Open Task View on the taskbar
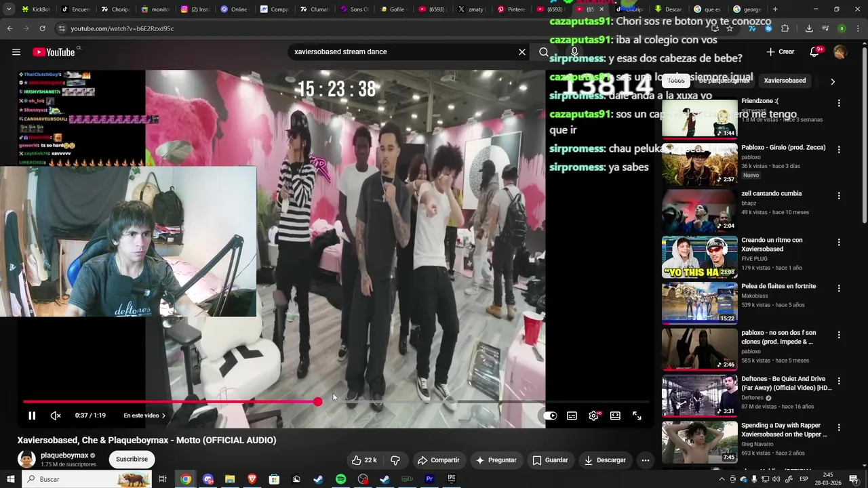868x488 pixels. click(x=163, y=479)
